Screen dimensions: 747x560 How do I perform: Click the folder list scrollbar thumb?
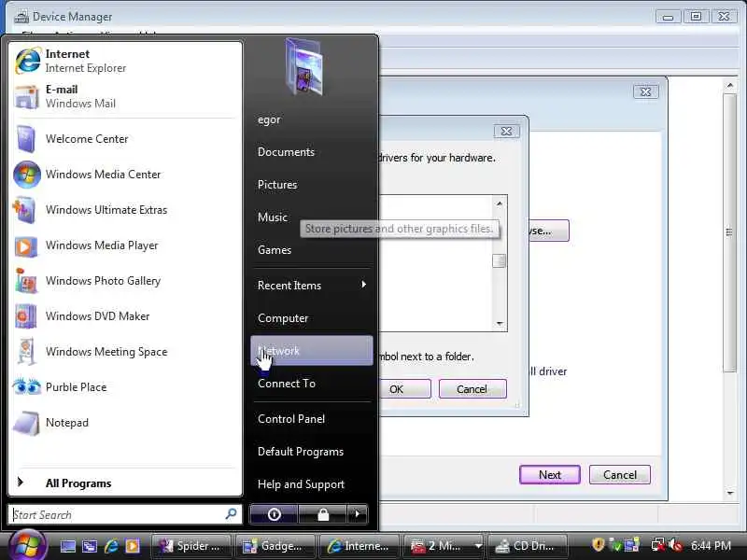click(x=499, y=261)
